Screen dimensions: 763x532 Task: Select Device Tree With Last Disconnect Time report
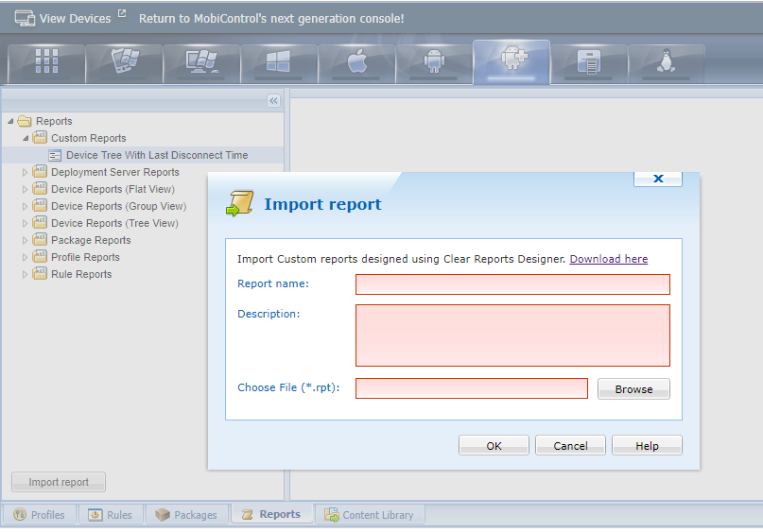(x=156, y=155)
